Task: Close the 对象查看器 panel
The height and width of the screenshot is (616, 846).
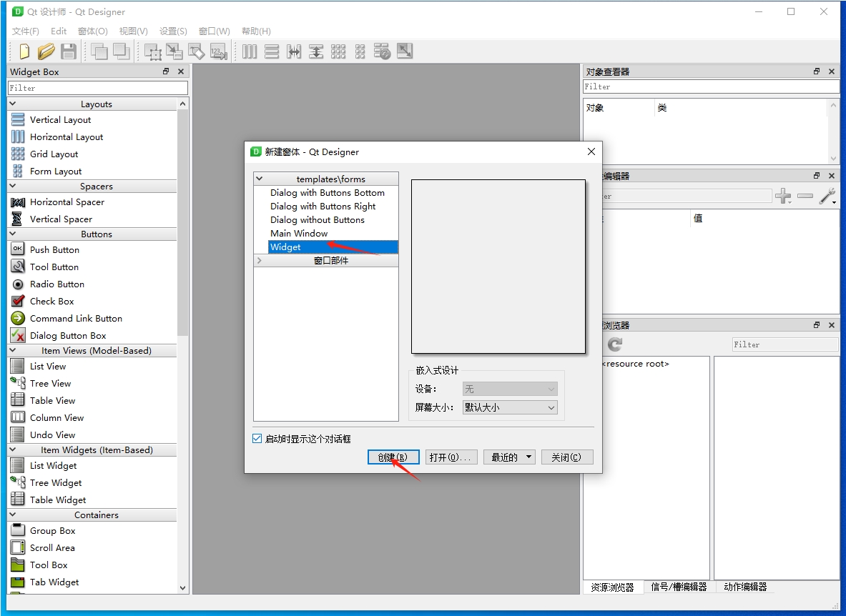Action: 832,71
